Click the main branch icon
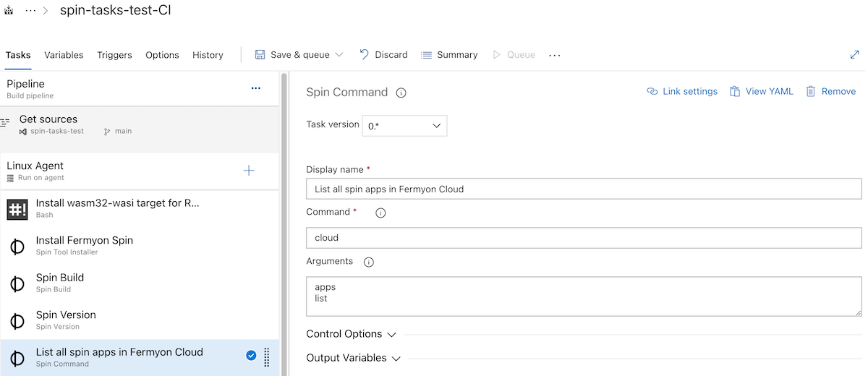Screen dimensions: 868x376 pos(107,132)
